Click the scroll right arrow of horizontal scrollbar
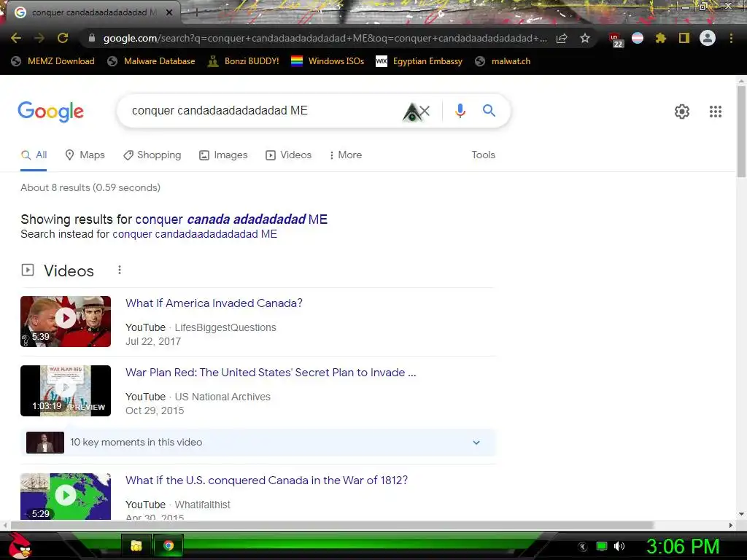This screenshot has width=747, height=560. [731, 525]
